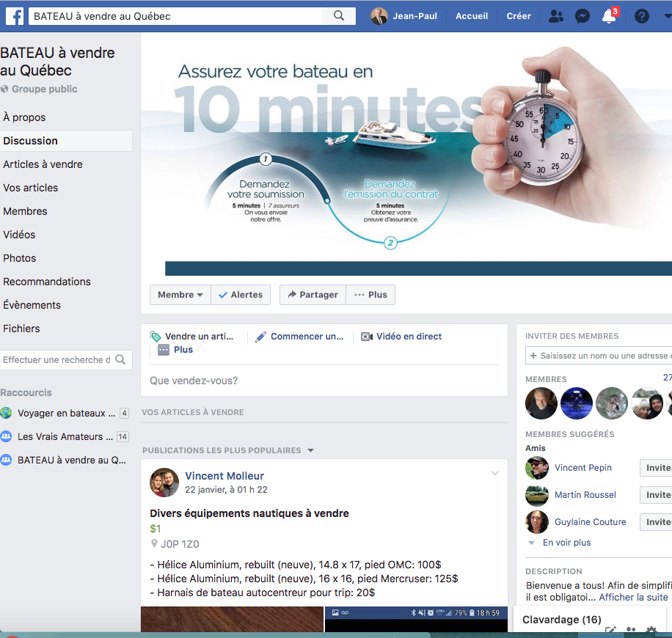
Task: Open the 10 minutes insurance cover photo
Action: 406,154
